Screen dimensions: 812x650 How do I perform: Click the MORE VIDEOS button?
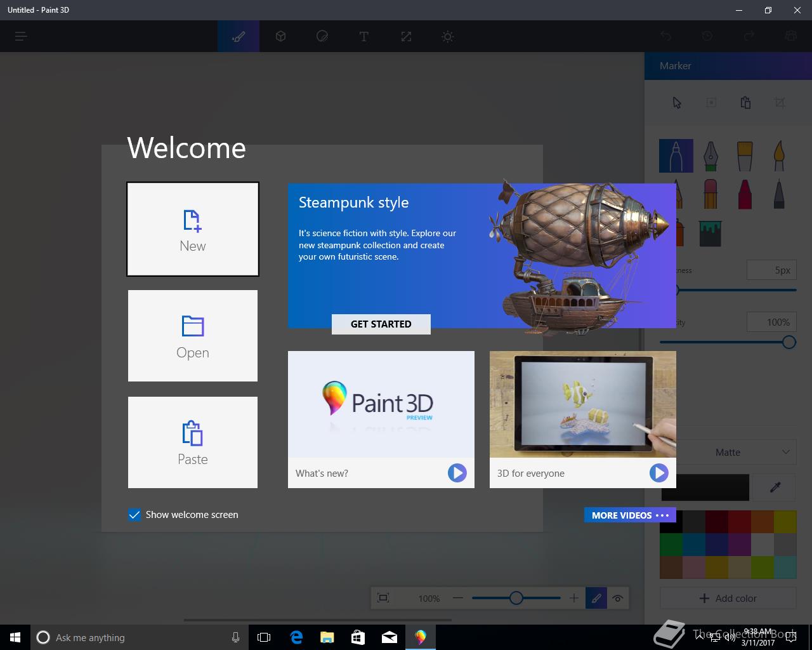[x=630, y=515]
